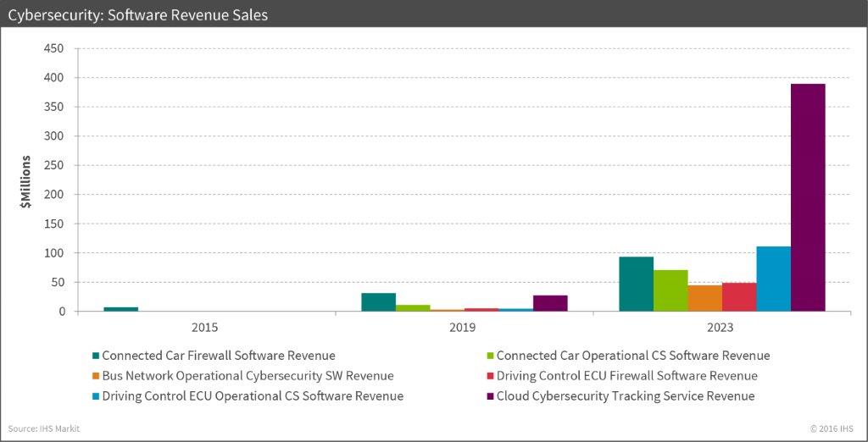Click the teal Connected Car Firewall legend swatch
The width and height of the screenshot is (868, 442).
click(x=96, y=356)
